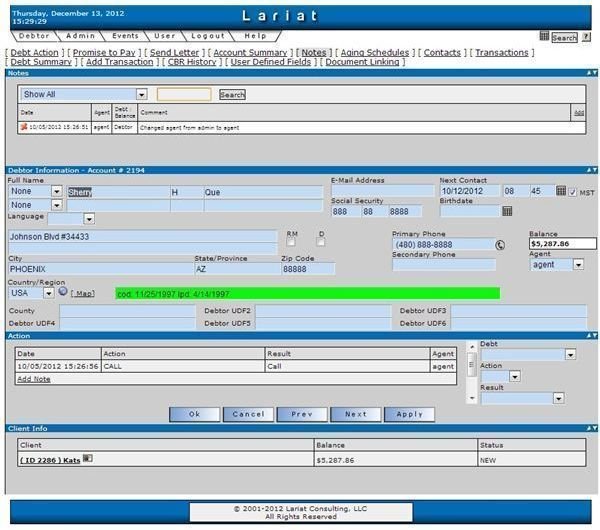Click the Add link in Notes table
600x530 pixels.
(579, 113)
